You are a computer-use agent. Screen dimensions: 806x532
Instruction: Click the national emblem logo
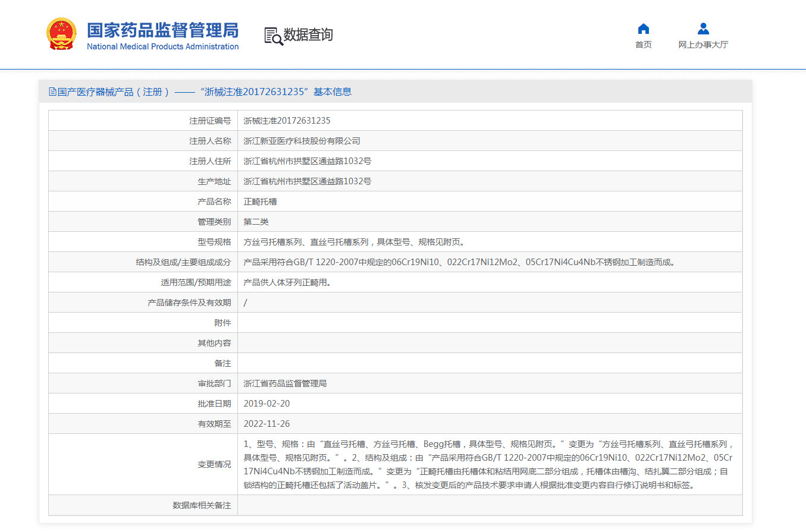[x=61, y=34]
